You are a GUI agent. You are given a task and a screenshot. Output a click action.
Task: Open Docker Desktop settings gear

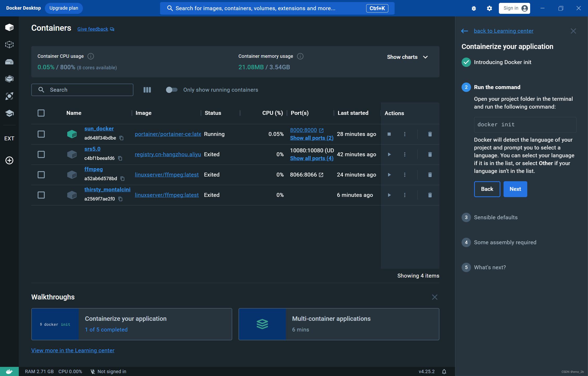[x=489, y=8]
